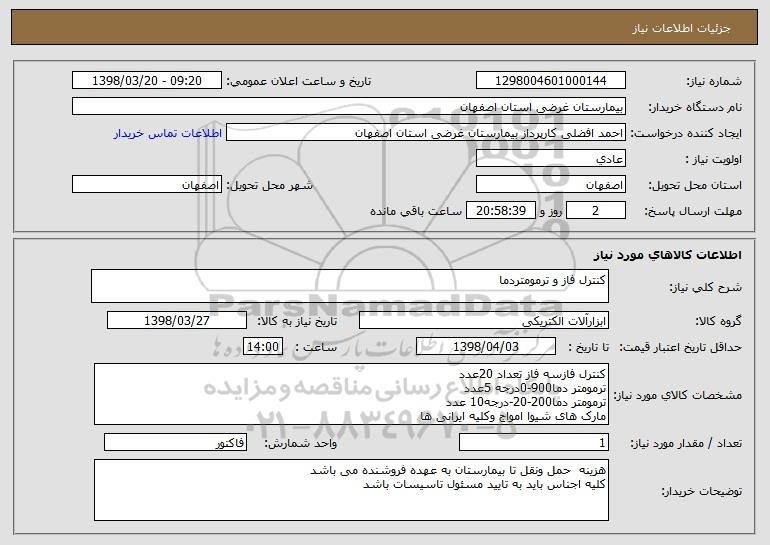The height and width of the screenshot is (545, 770).
Task: Click the label مهلت ارسال پاسخ
Action: tap(693, 211)
